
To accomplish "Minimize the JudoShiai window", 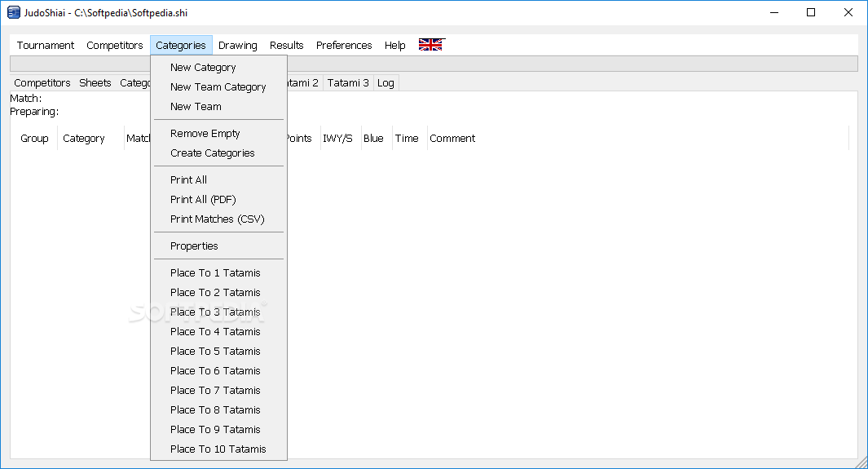I will pos(774,12).
